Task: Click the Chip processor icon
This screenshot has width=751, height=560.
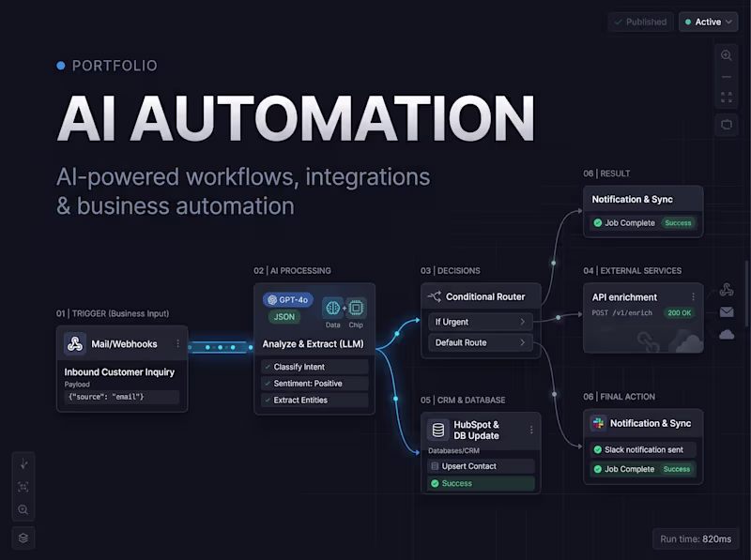Action: point(356,308)
